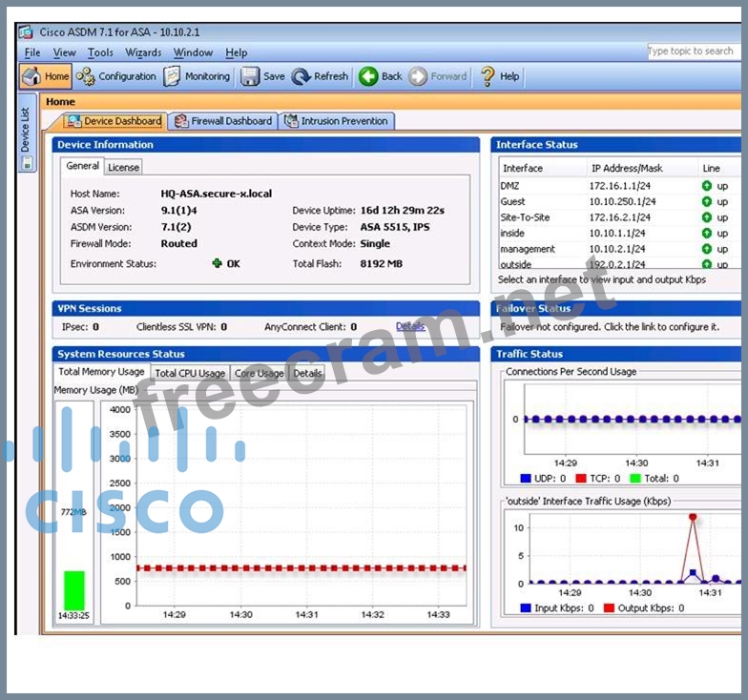The width and height of the screenshot is (748, 700).
Task: Expand the Tools menu
Action: tap(100, 52)
